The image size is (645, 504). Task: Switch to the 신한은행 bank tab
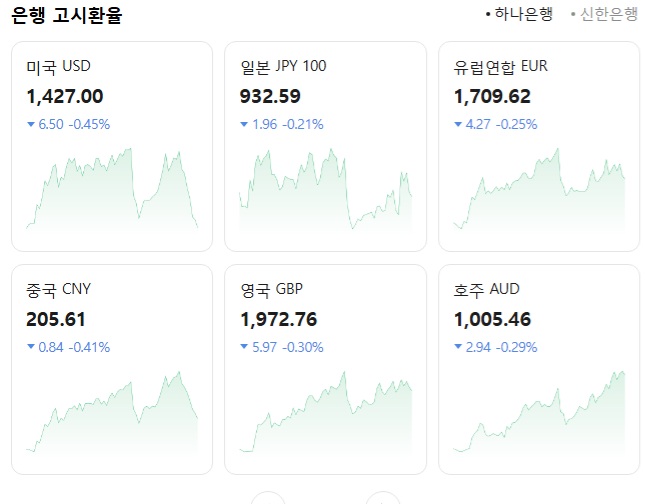click(604, 15)
